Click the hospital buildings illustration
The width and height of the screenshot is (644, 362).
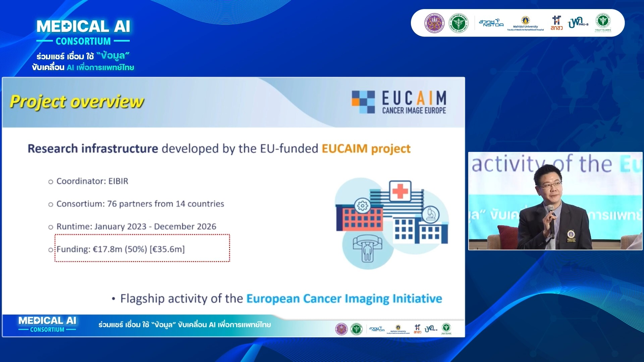point(392,223)
